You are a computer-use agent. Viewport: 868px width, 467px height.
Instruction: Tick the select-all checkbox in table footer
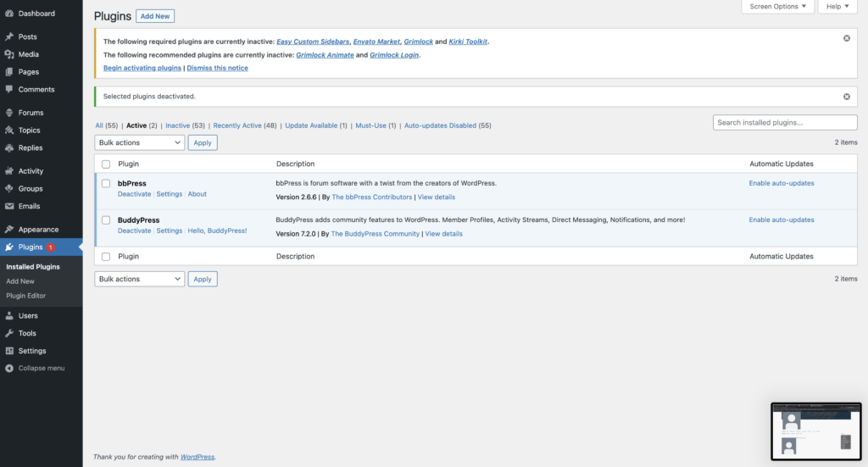pyautogui.click(x=106, y=257)
